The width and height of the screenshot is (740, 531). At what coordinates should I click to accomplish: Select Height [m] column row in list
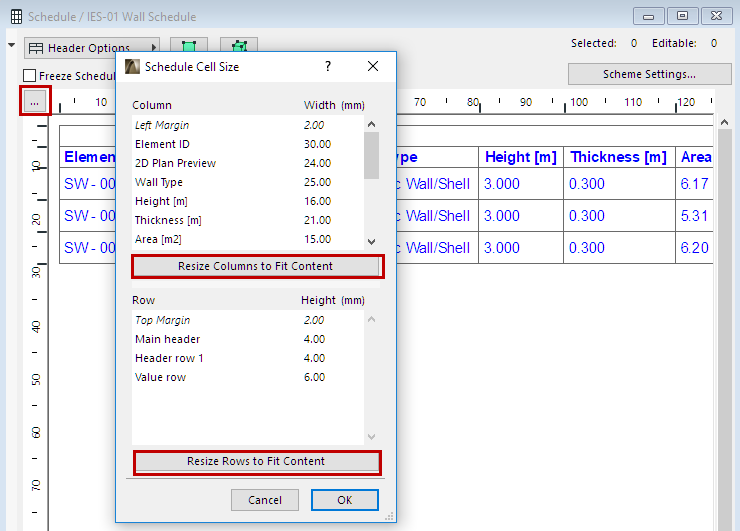pyautogui.click(x=248, y=201)
